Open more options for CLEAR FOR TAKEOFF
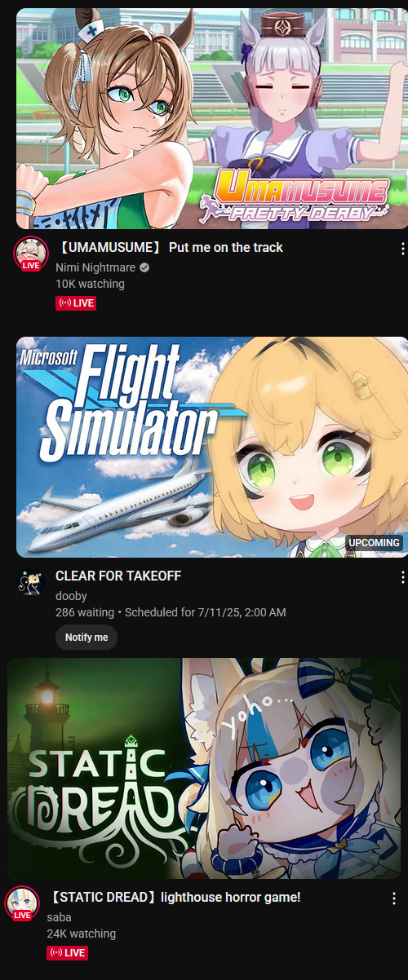 click(x=402, y=577)
